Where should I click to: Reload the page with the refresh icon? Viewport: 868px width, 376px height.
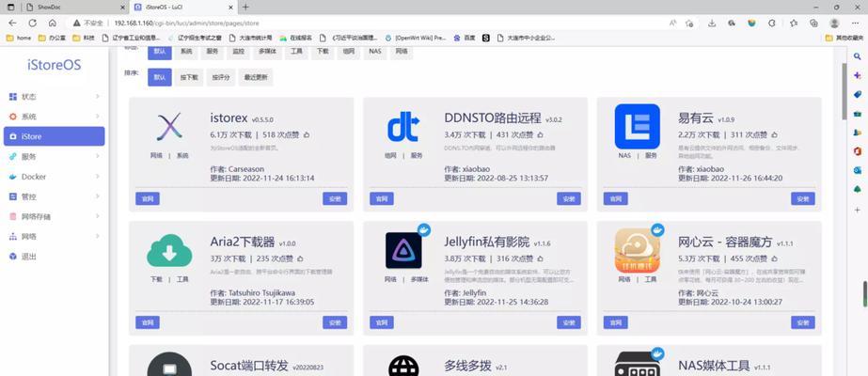[x=33, y=23]
